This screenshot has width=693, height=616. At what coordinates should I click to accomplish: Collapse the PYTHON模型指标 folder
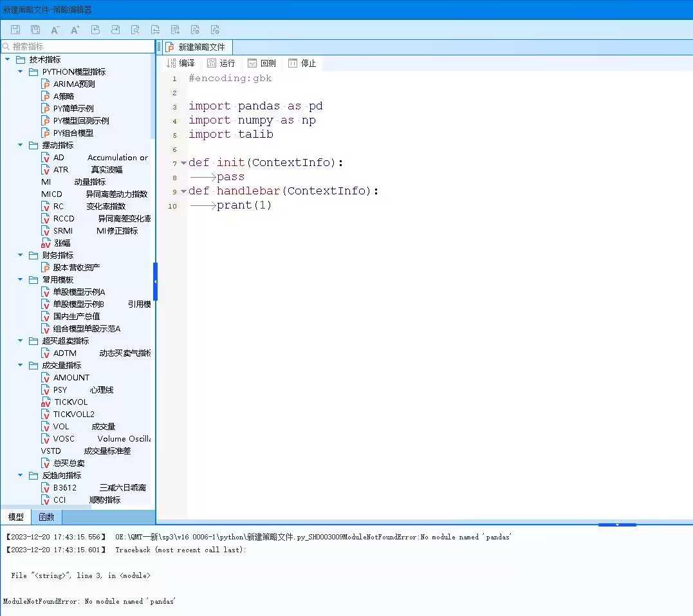(x=21, y=71)
